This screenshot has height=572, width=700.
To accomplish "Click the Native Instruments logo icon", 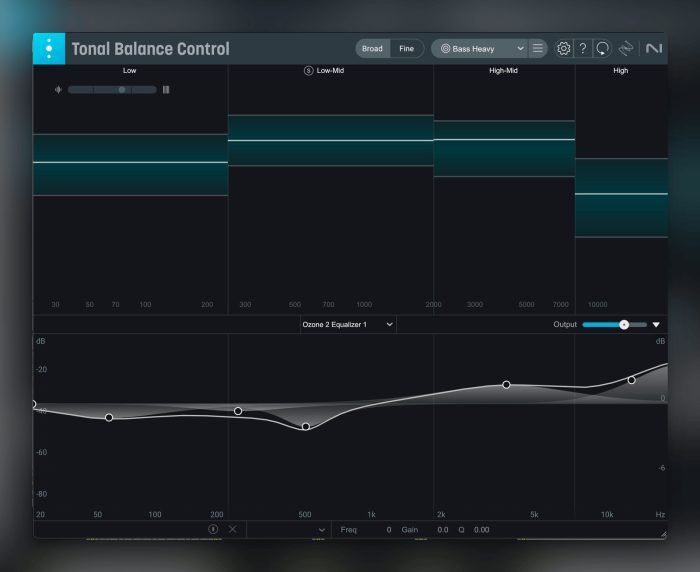I will 653,48.
